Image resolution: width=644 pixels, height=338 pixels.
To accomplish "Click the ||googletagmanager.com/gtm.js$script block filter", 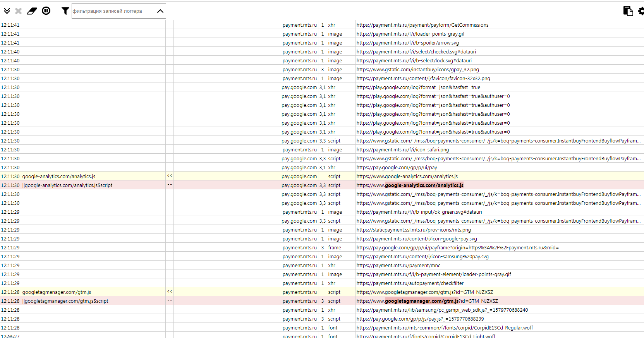I will [x=93, y=301].
